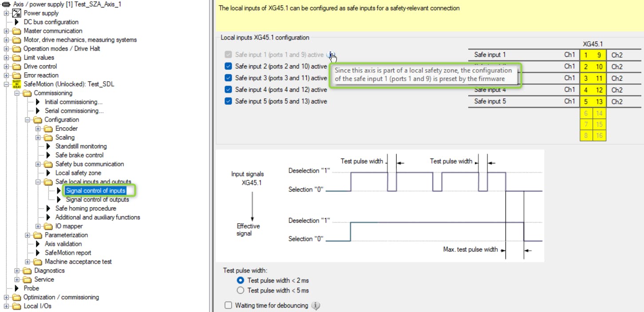Click the SafeMotion yellow safety icon

pos(17,84)
